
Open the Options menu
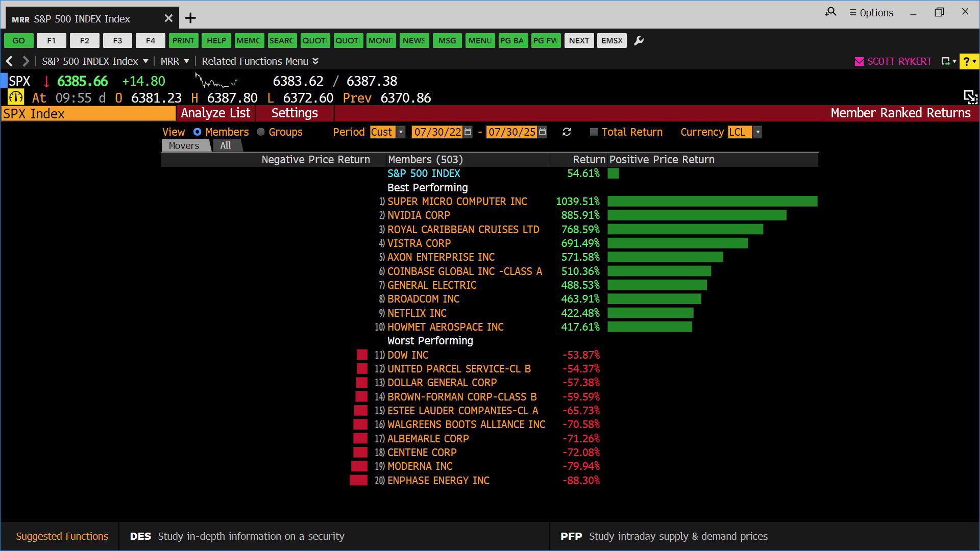pos(871,13)
